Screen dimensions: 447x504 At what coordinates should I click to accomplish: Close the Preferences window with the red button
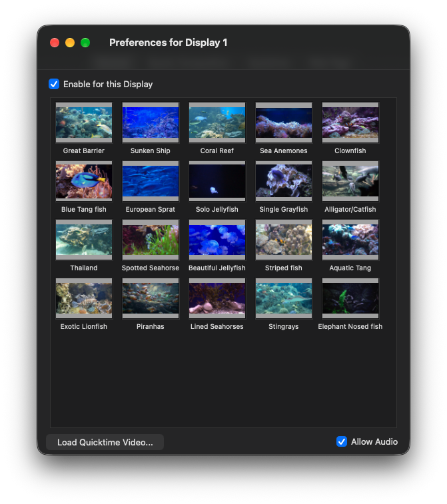(55, 43)
